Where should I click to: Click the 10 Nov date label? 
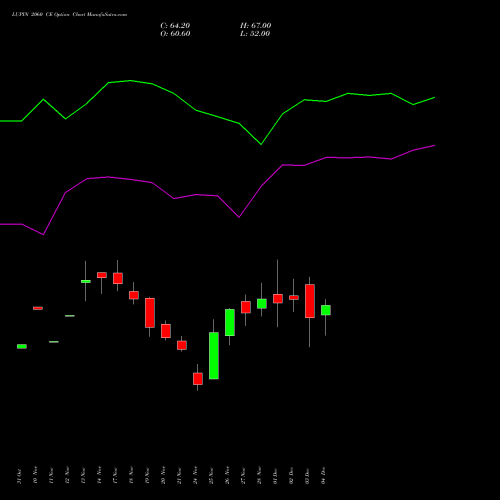click(x=35, y=475)
